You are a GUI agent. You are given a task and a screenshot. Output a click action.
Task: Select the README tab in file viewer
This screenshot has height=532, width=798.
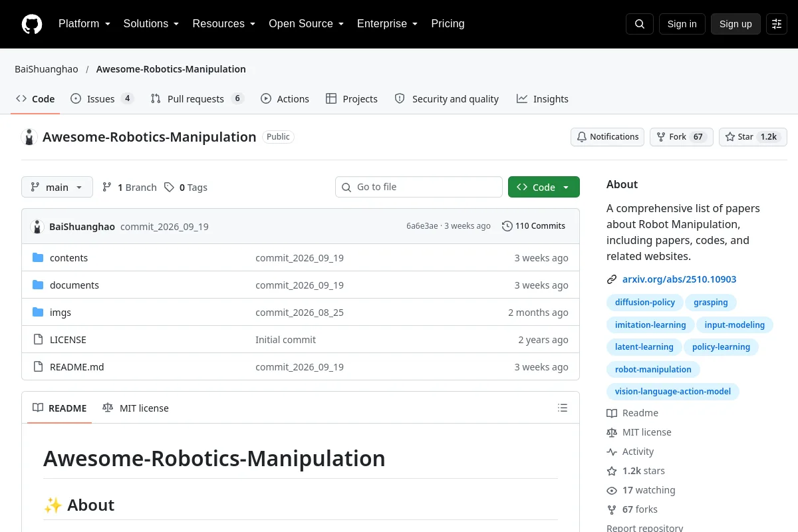[x=60, y=408]
